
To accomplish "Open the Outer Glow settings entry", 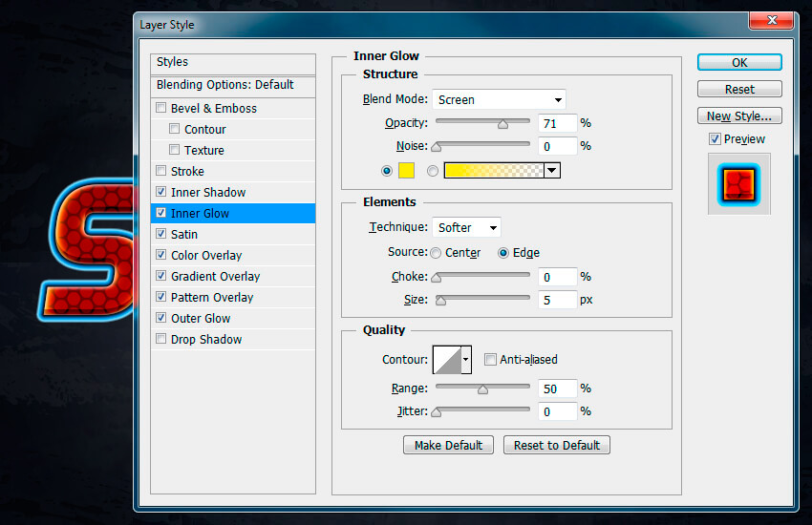I will [x=201, y=319].
